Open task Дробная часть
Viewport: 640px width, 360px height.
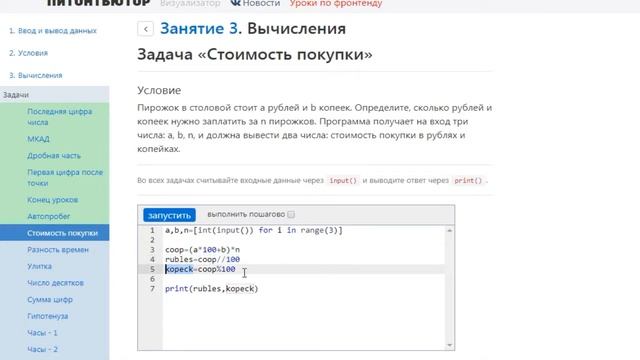pyautogui.click(x=54, y=156)
